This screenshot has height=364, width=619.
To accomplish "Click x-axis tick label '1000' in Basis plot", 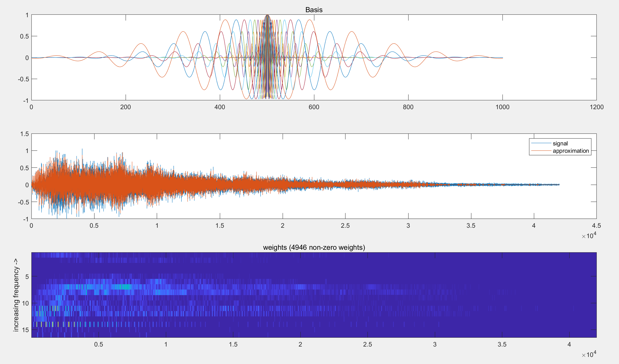I will click(502, 107).
